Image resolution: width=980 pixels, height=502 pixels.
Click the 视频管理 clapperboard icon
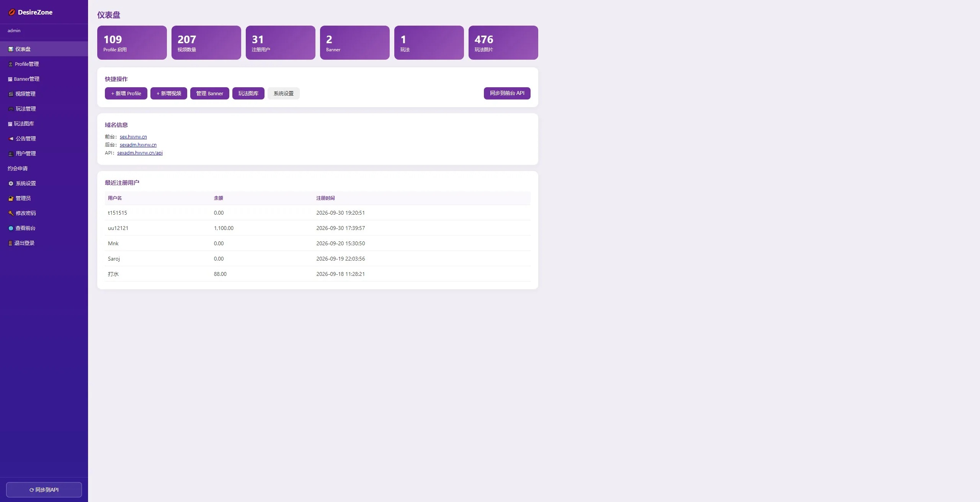(11, 94)
